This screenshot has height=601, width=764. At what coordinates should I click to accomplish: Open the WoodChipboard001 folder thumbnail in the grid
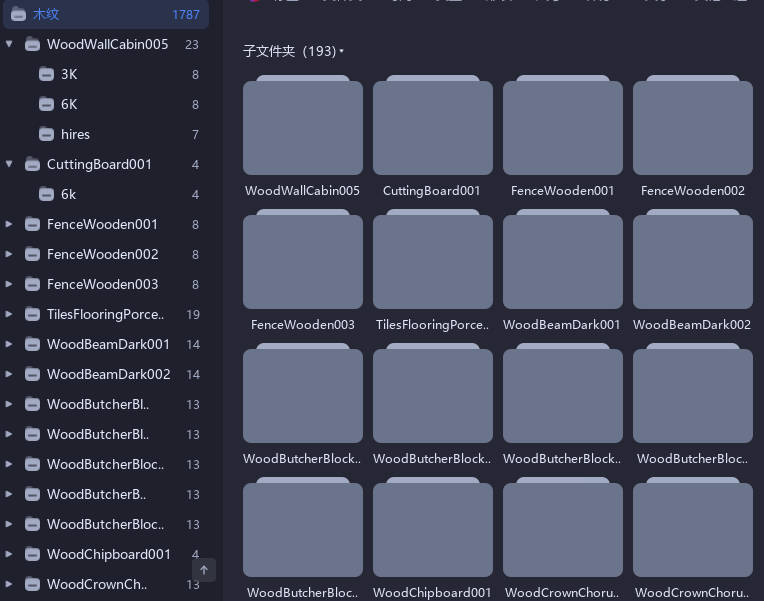point(433,527)
